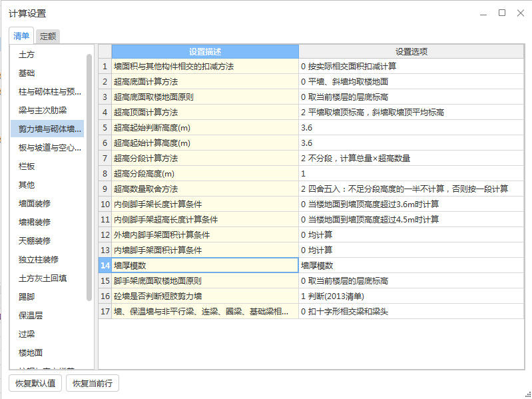
Task: Open option '2 平墙取墙顶标高，斜墙取墙顶平均标高'
Action: [411, 113]
